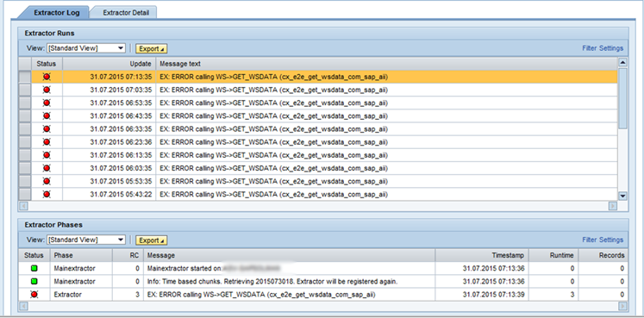
Task: Select row selector for 06:23:36 run
Action: pos(25,142)
